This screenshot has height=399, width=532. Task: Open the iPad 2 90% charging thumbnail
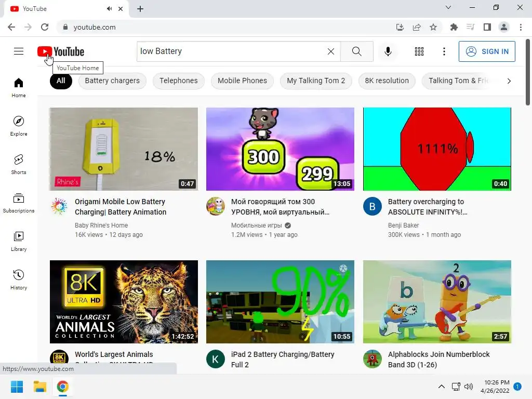click(280, 302)
